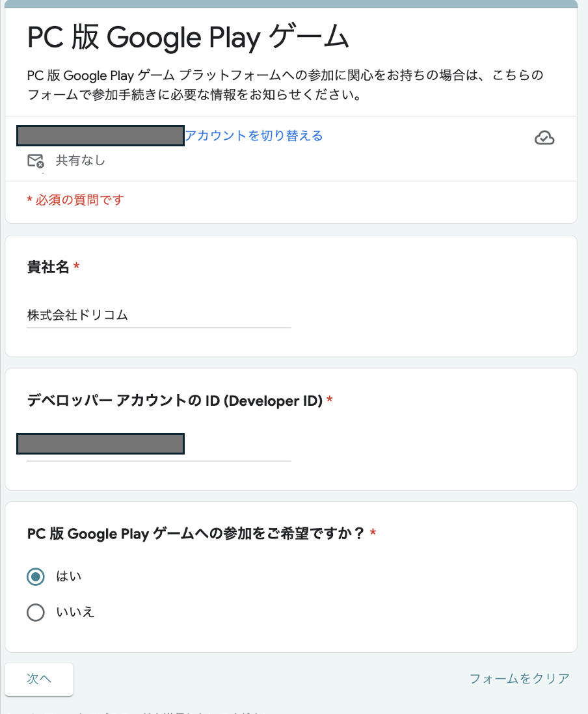Viewport: 588px width, 714px height.
Task: Select the いいえ radio button
Action: click(x=36, y=613)
